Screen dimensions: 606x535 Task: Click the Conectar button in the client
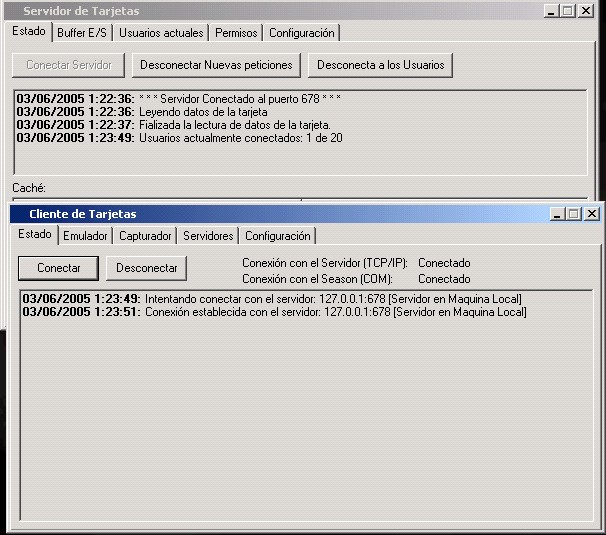click(58, 268)
